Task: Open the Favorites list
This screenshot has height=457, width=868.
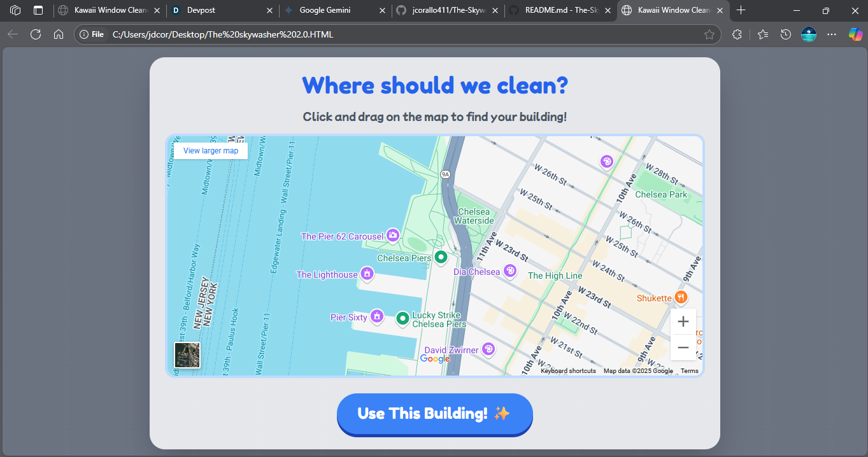Action: [763, 34]
